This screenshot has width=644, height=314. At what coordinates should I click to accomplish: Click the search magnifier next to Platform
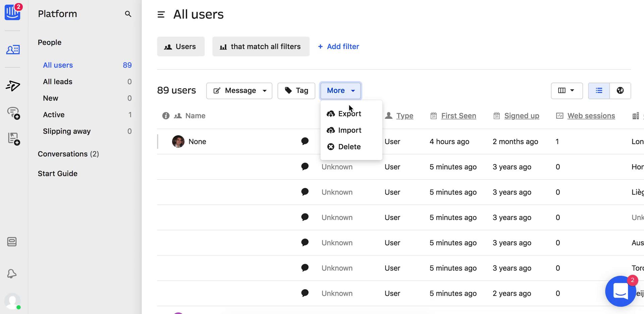[128, 14]
